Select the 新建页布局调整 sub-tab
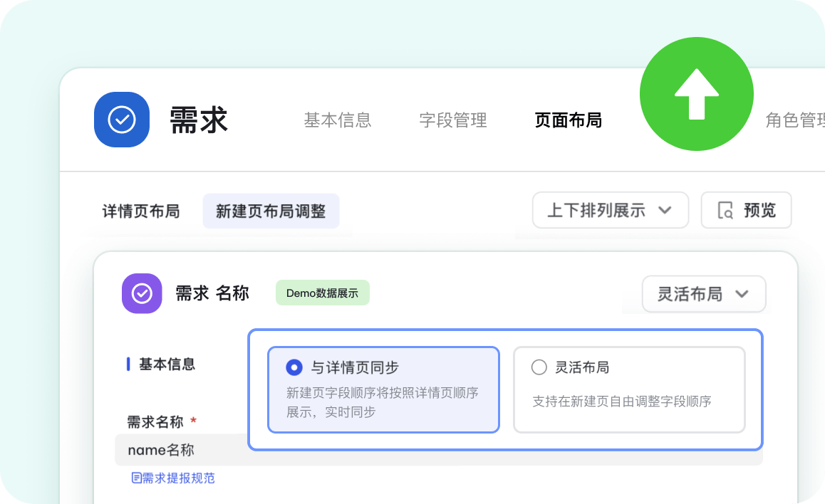 coord(271,211)
